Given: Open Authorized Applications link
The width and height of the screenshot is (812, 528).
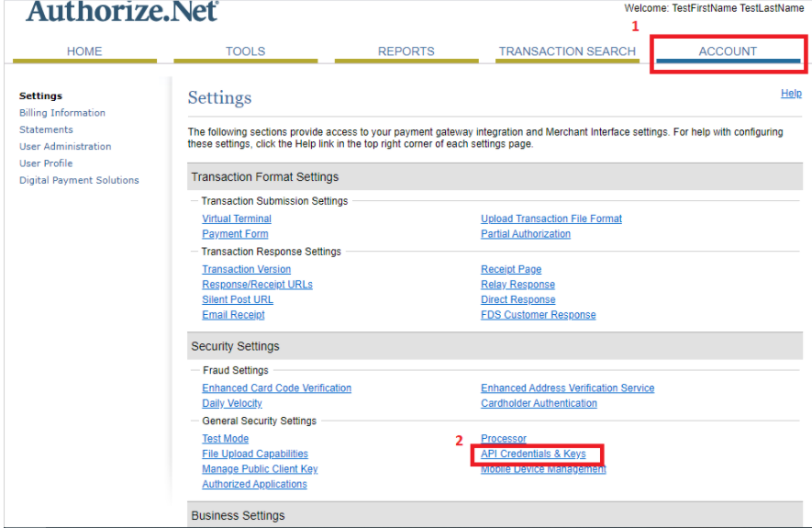Looking at the screenshot, I should 255,484.
